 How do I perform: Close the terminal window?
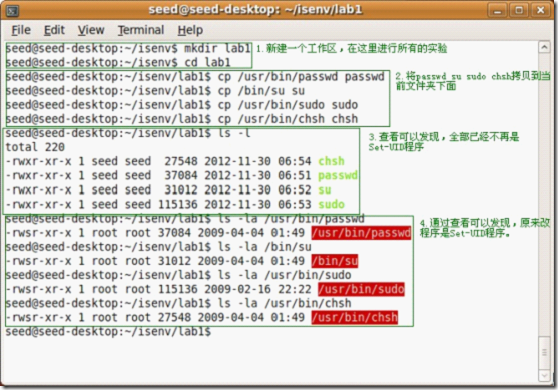coord(541,10)
